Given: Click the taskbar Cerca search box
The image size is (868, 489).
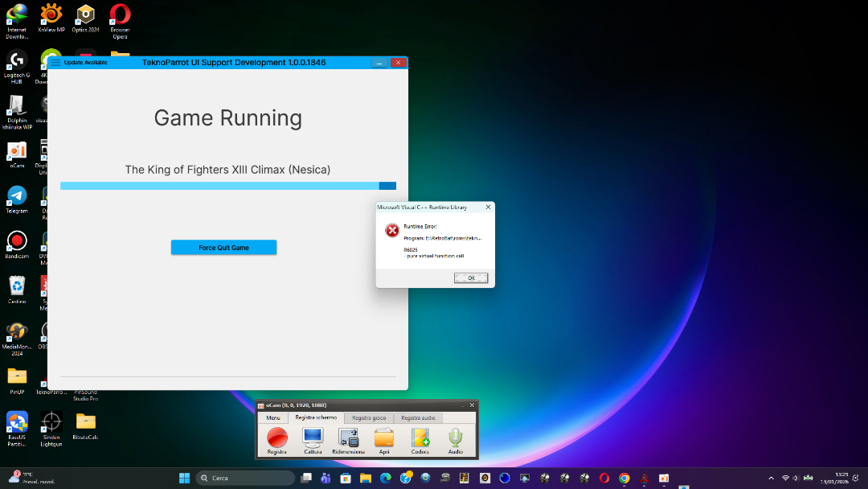Looking at the screenshot, I should [245, 478].
